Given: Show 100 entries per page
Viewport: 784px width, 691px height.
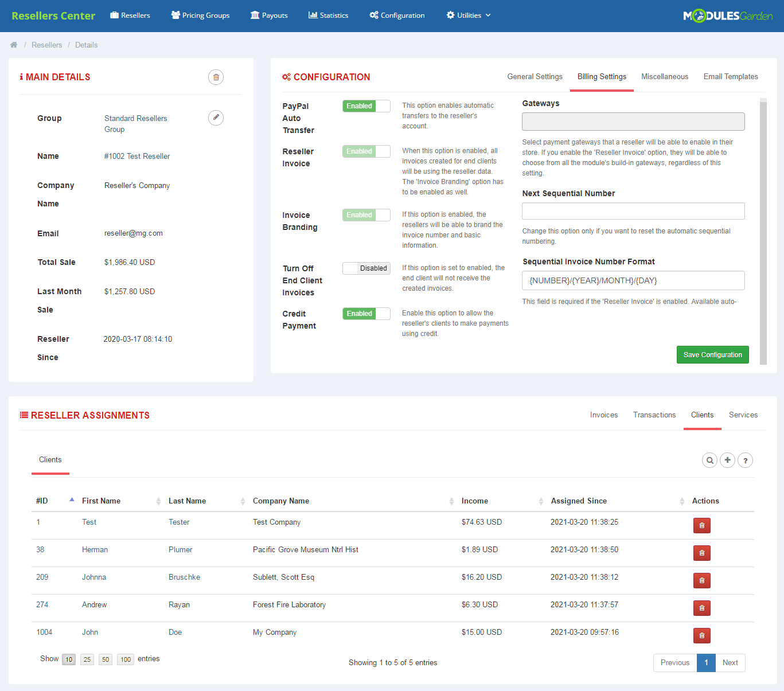Looking at the screenshot, I should click(x=126, y=659).
